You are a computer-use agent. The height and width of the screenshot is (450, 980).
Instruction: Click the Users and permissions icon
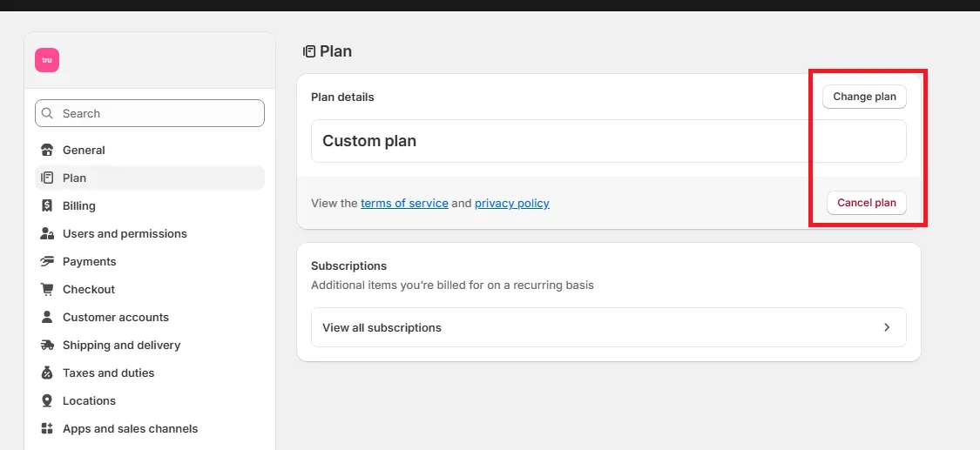(x=47, y=233)
